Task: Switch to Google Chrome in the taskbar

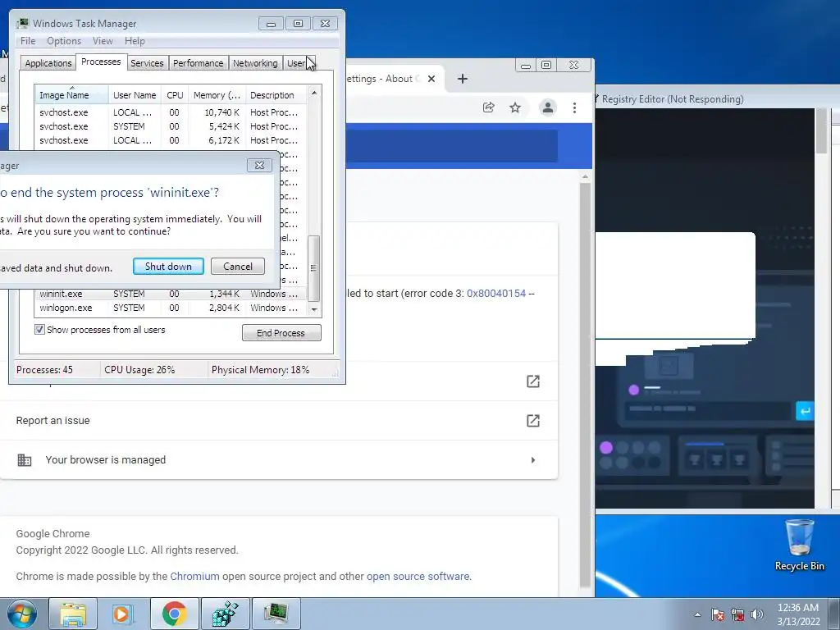Action: [174, 614]
